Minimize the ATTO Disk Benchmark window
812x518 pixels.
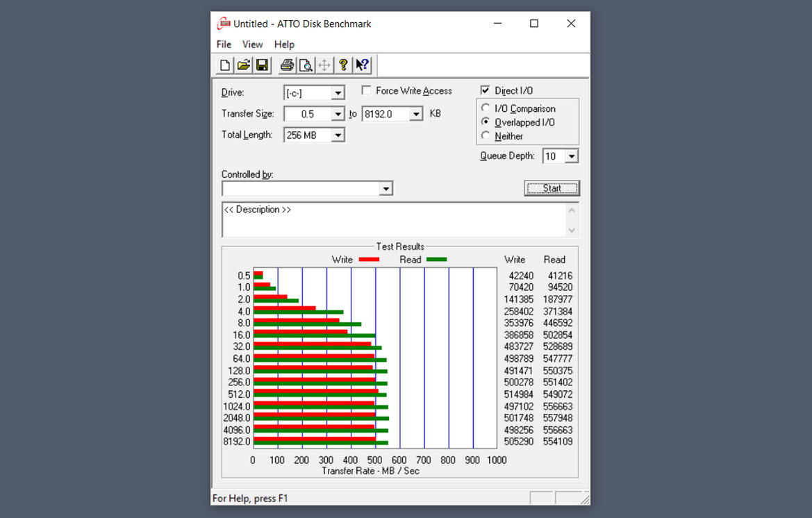click(497, 24)
